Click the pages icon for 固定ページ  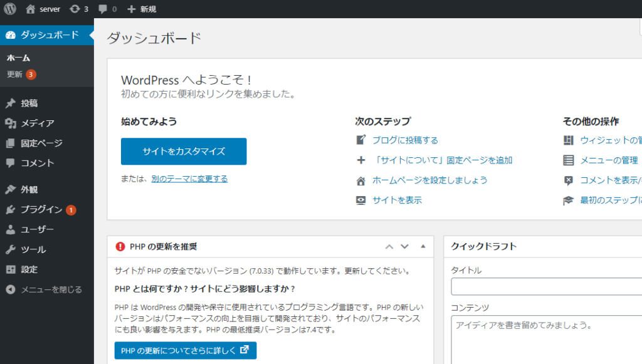11,143
